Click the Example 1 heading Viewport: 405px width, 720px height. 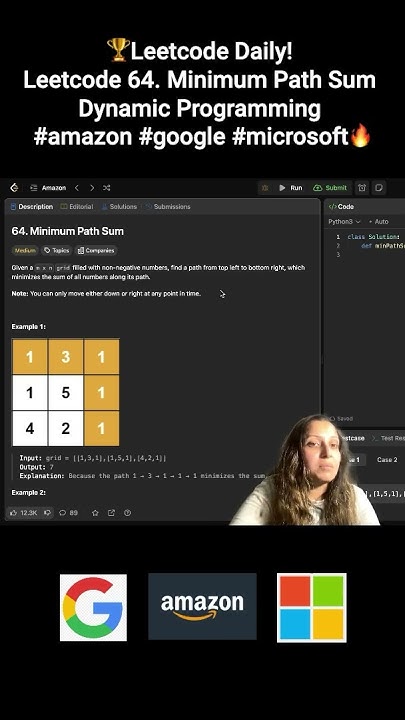coord(28,326)
